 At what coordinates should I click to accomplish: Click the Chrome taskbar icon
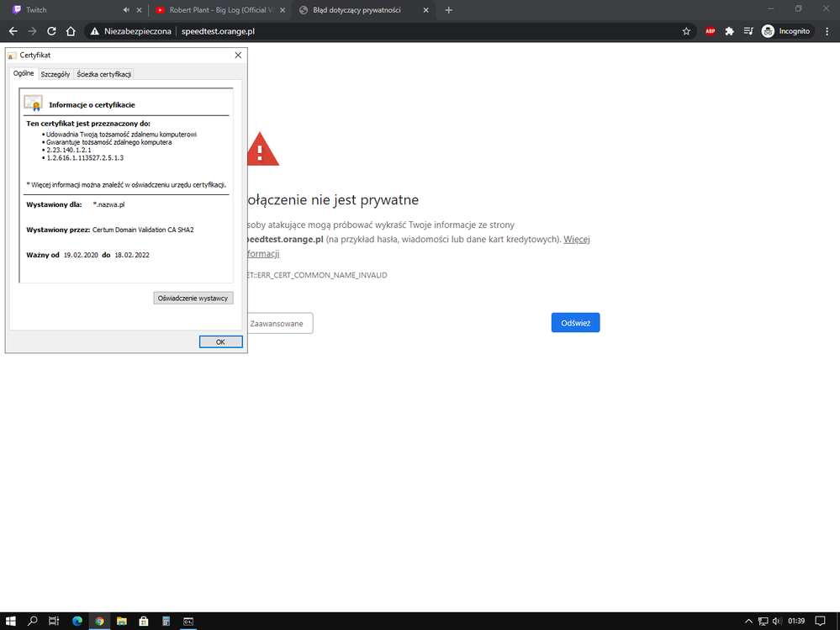[100, 621]
